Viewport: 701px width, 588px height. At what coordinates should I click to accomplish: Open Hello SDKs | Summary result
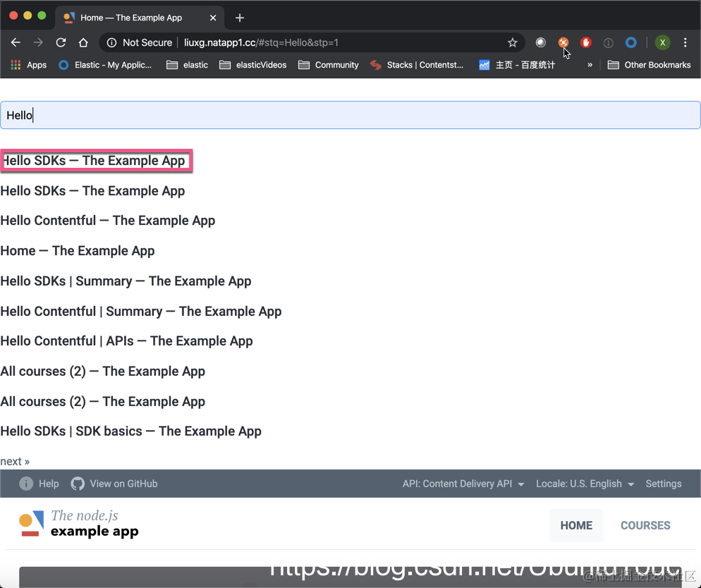pos(126,281)
